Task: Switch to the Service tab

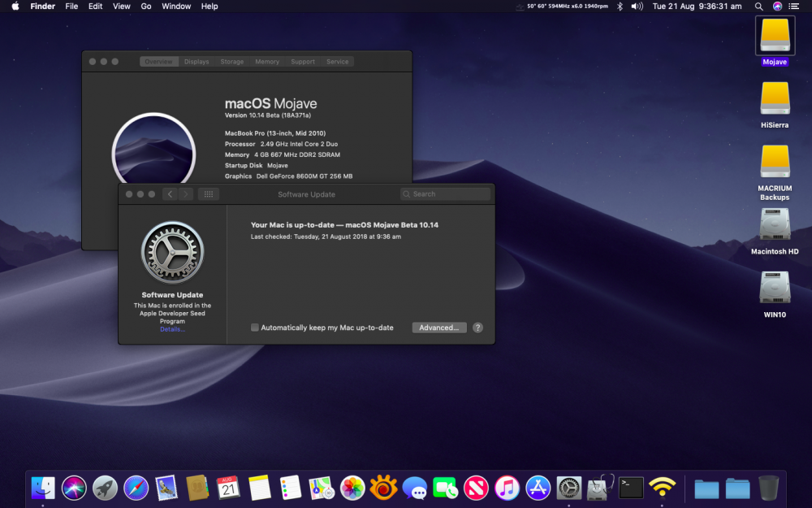Action: click(x=338, y=62)
